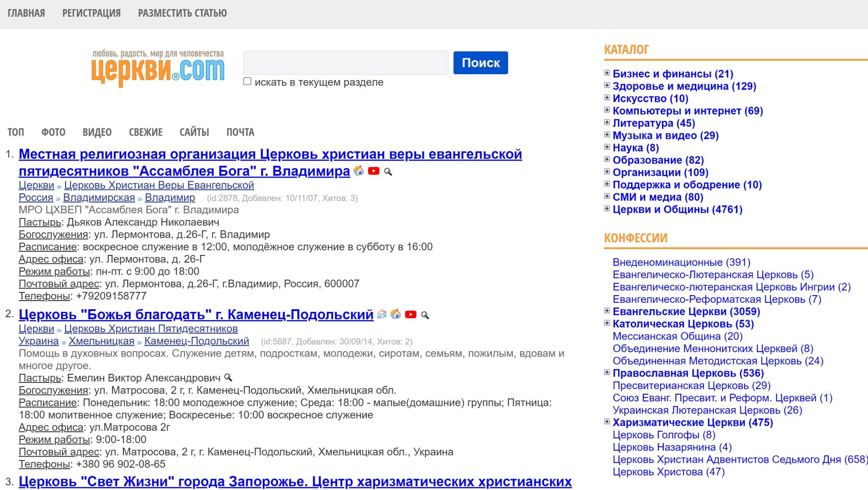Viewport: 868px width, 490px height.
Task: Expand the СМИ и медиа category
Action: coord(607,196)
